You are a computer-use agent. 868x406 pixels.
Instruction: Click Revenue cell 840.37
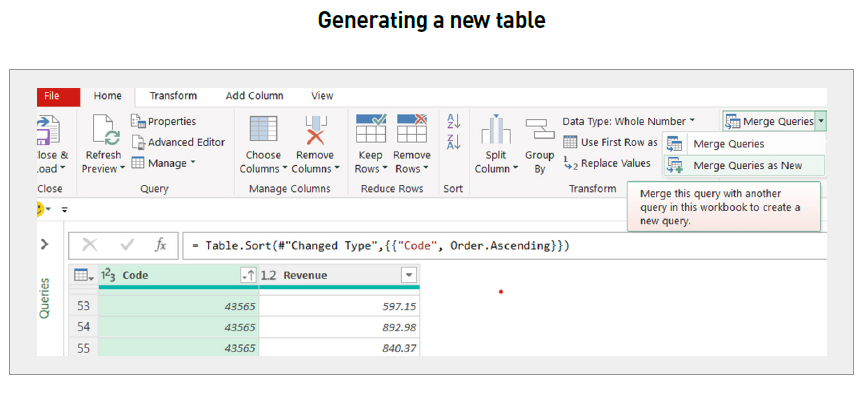click(x=339, y=347)
